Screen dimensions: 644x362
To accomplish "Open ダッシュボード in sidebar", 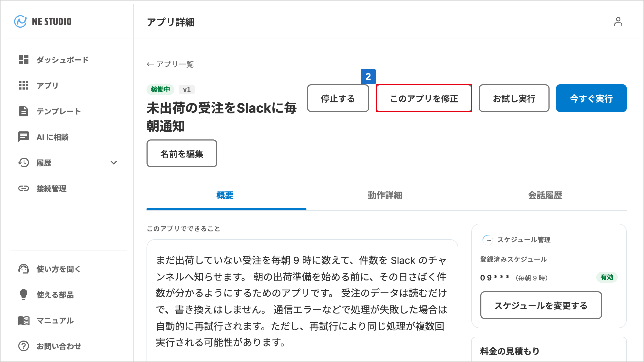I will 63,60.
